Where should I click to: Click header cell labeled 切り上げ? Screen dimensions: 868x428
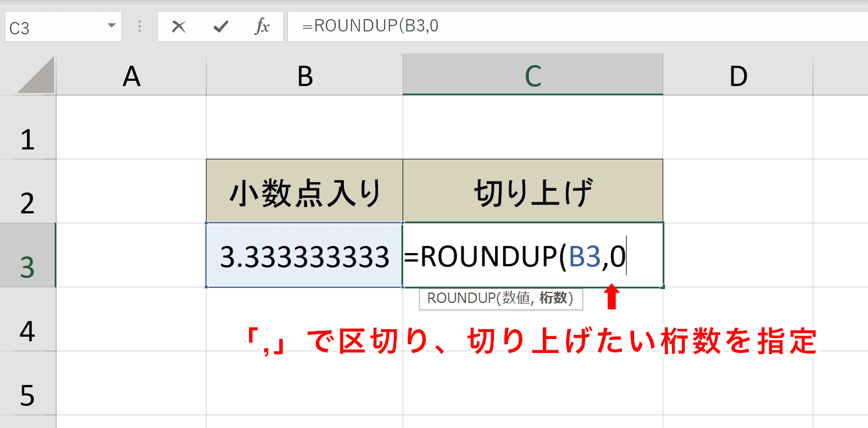click(533, 191)
